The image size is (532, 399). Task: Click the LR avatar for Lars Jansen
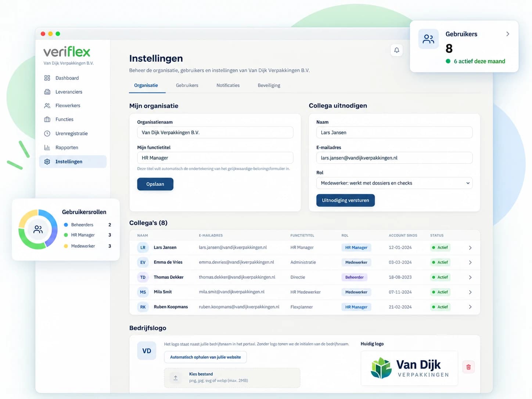(x=143, y=248)
